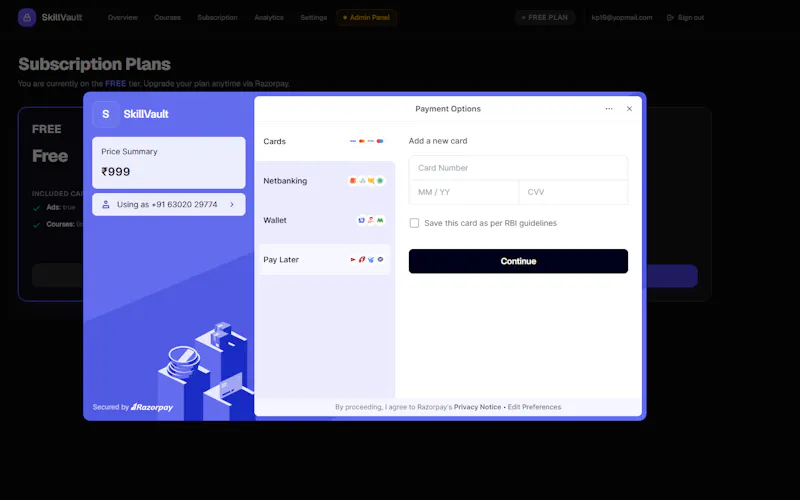Click the Add a new card heading
Image resolution: width=800 pixels, height=500 pixels.
(438, 141)
